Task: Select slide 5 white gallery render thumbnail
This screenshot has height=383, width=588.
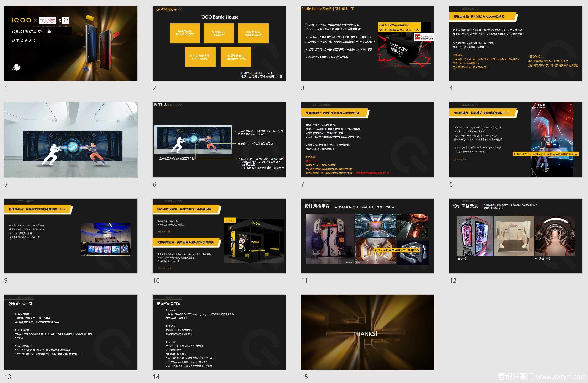Action: [x=71, y=140]
